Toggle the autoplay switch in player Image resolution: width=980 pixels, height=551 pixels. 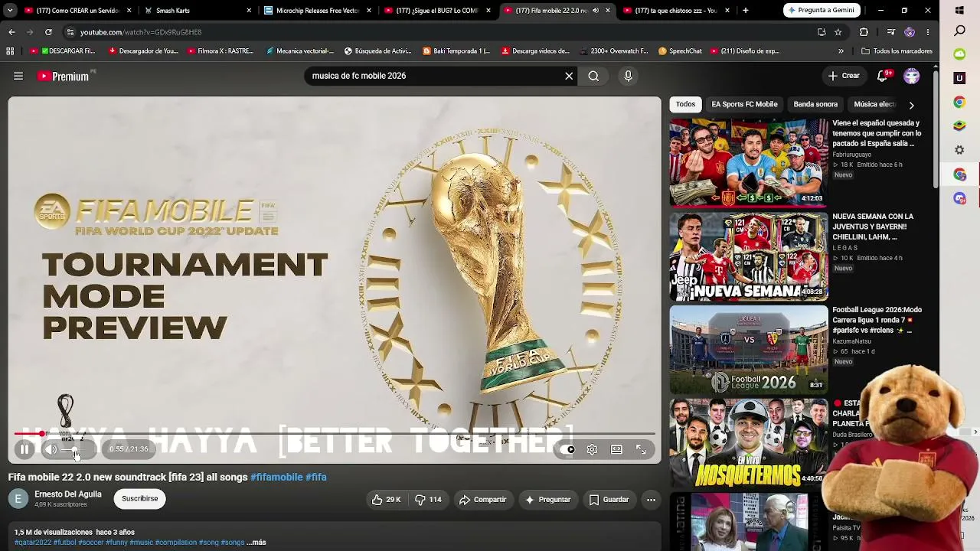568,450
